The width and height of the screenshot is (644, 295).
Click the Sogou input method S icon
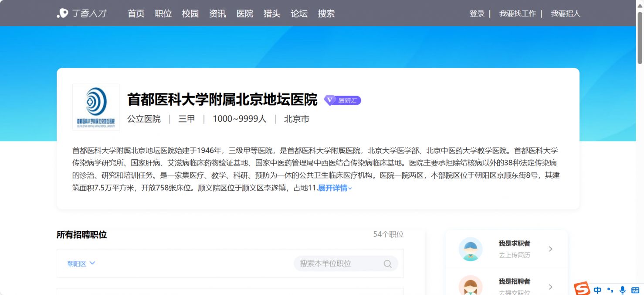[x=582, y=289]
